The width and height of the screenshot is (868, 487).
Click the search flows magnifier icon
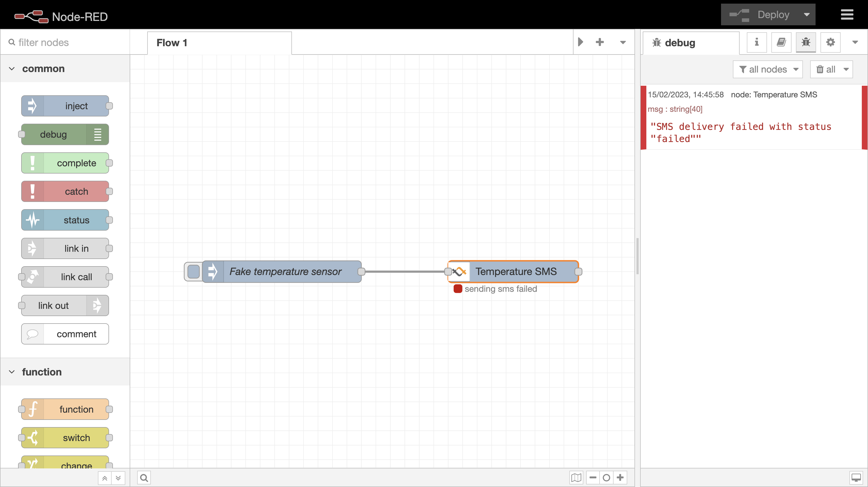pyautogui.click(x=144, y=477)
